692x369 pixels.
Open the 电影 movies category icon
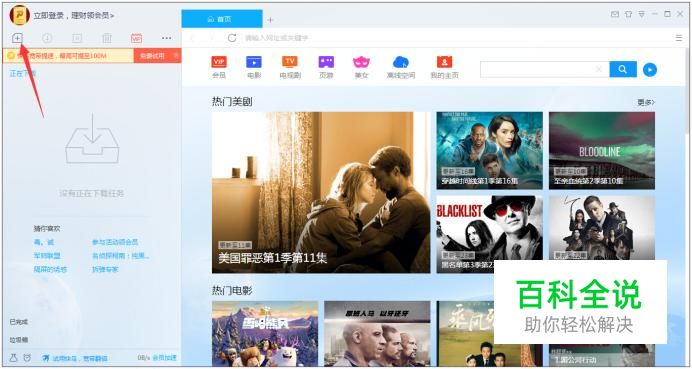(254, 67)
